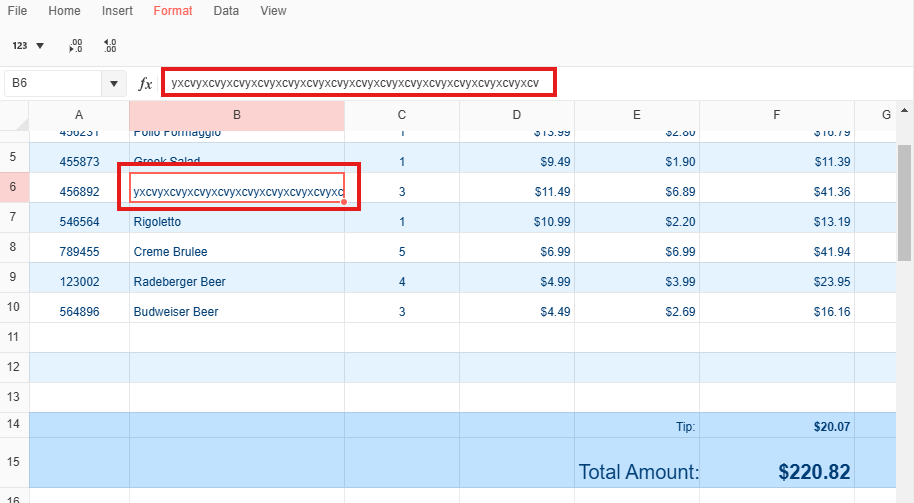Select the Total Amount $220.82 cell
Screen dimensions: 914x503
point(776,471)
